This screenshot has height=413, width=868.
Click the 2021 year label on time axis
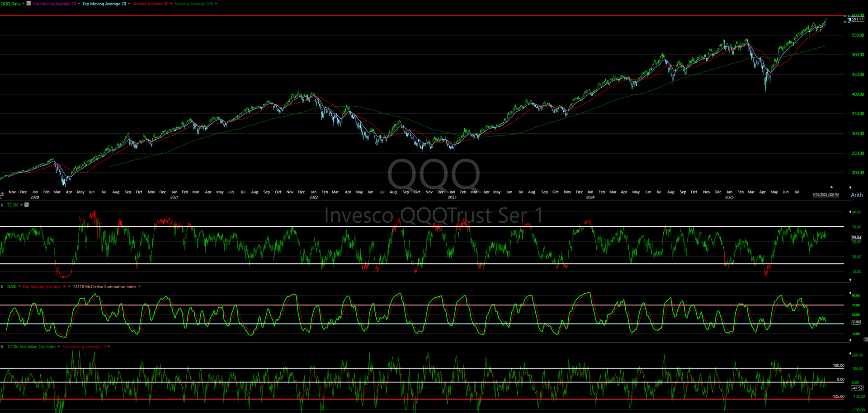tap(174, 197)
